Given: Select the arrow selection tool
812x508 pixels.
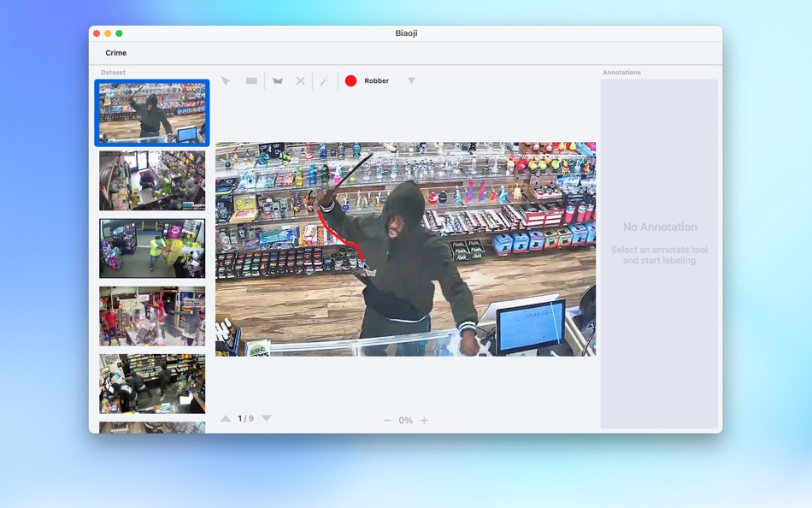Looking at the screenshot, I should tap(225, 80).
